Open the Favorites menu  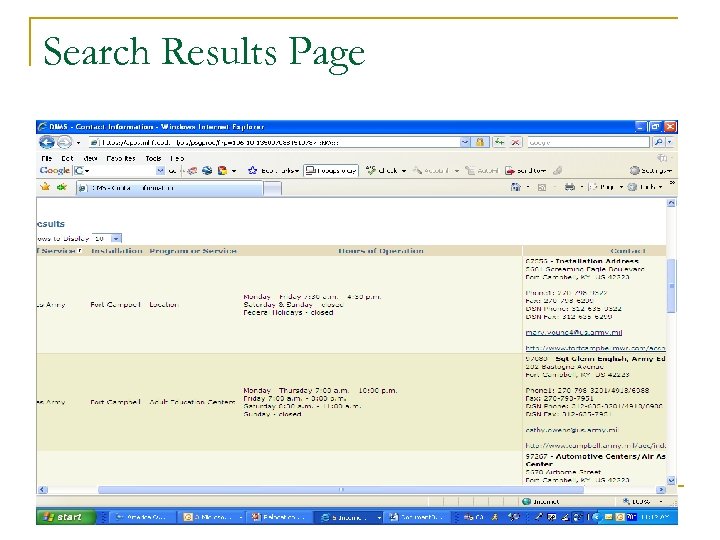coord(121,158)
